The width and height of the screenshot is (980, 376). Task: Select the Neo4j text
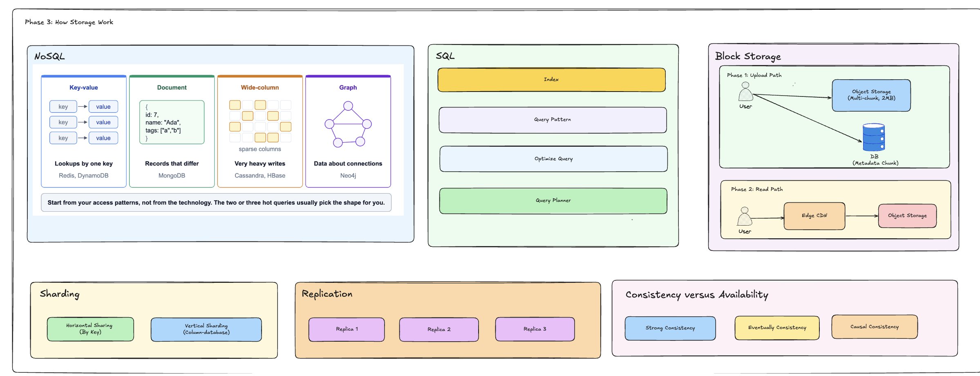pyautogui.click(x=348, y=176)
